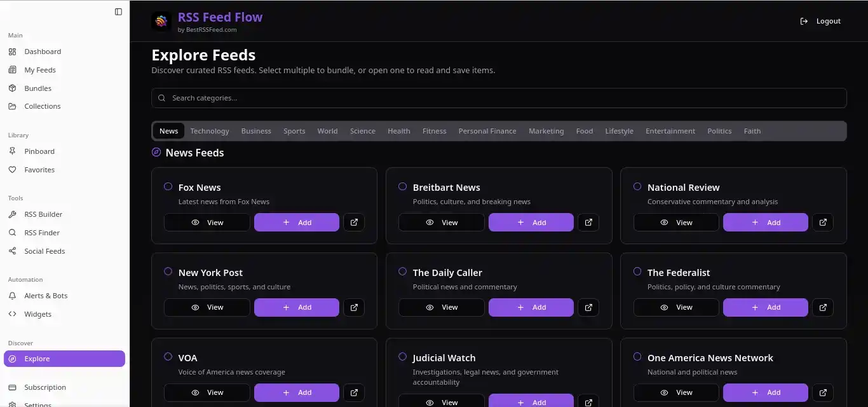868x407 pixels.
Task: Open the Explore item in sidebar
Action: (x=64, y=359)
